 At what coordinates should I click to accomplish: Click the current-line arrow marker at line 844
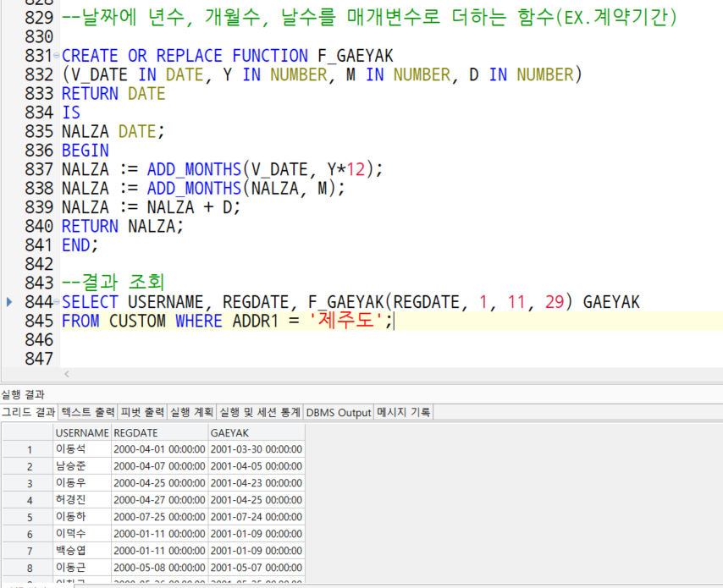(x=8, y=302)
